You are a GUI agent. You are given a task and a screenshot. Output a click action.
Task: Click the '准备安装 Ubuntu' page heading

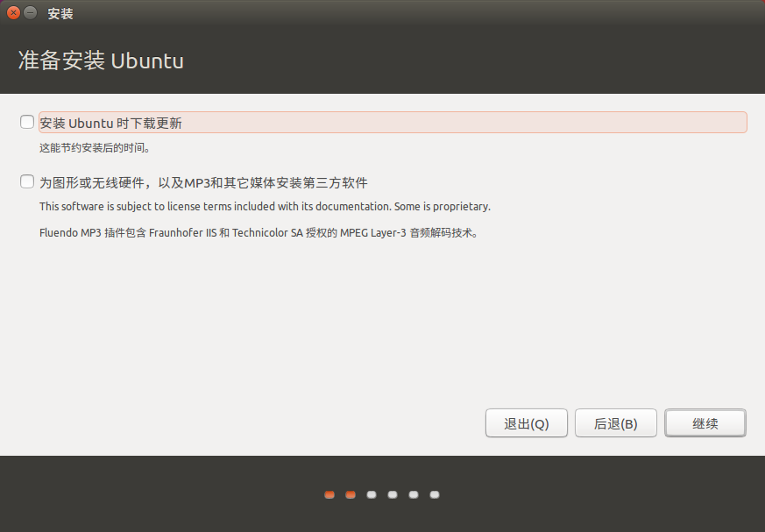coord(101,60)
